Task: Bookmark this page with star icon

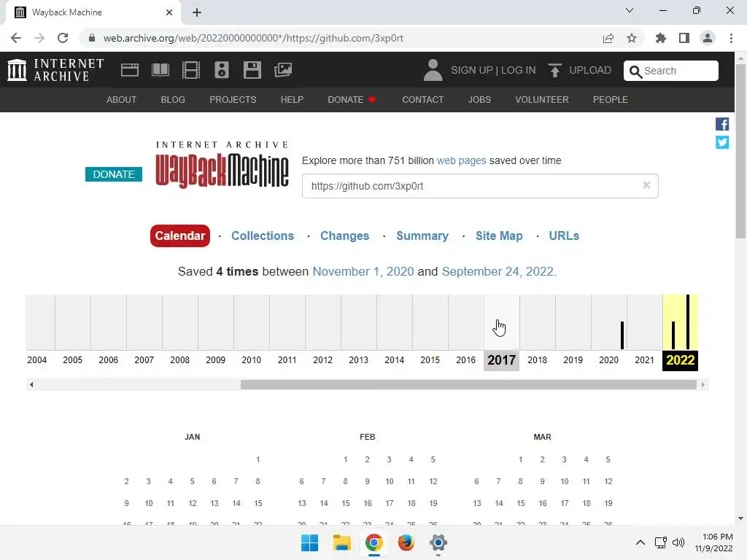Action: (x=632, y=38)
